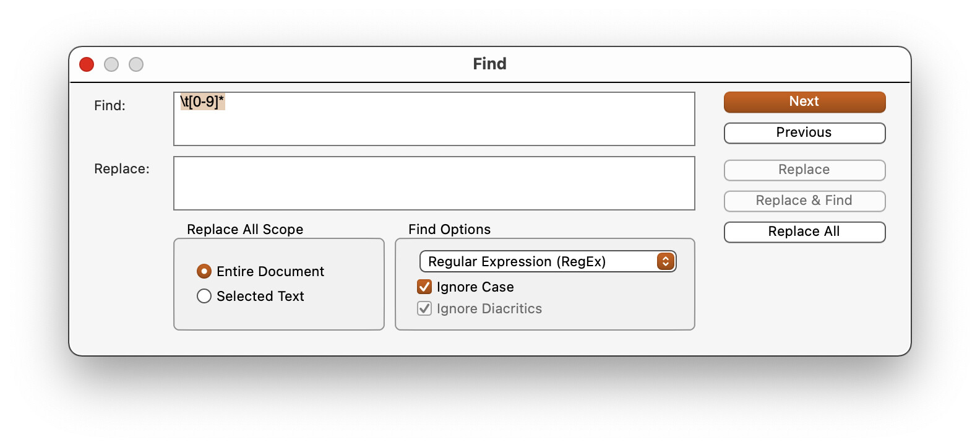Close the Find window with red button
Screen dimensions: 980x447
pyautogui.click(x=87, y=64)
